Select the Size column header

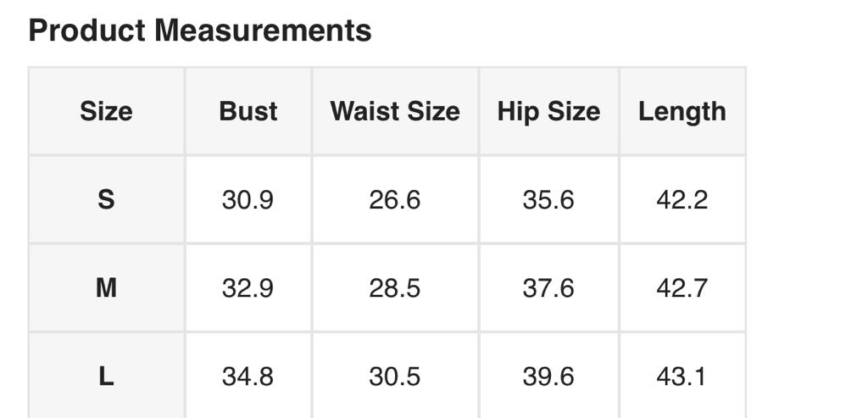click(106, 111)
